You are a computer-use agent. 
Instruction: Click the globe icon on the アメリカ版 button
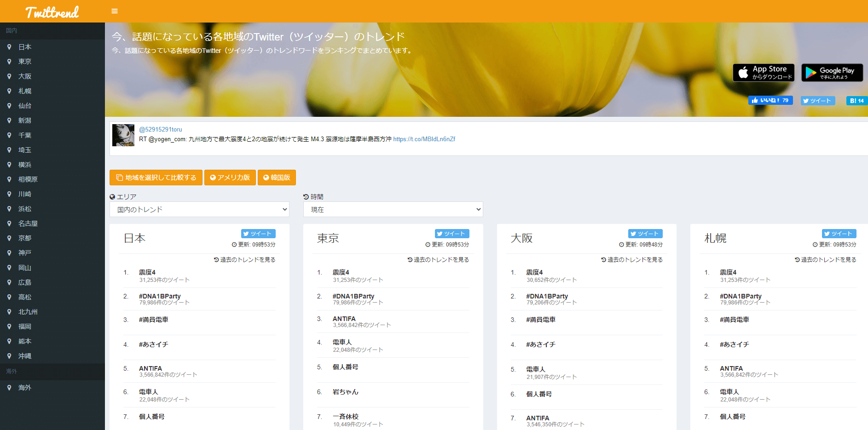[213, 178]
